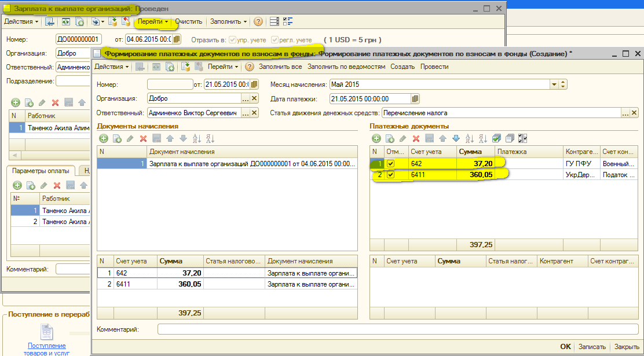Click Создать command in toolbar
This screenshot has height=356, width=644.
click(402, 67)
